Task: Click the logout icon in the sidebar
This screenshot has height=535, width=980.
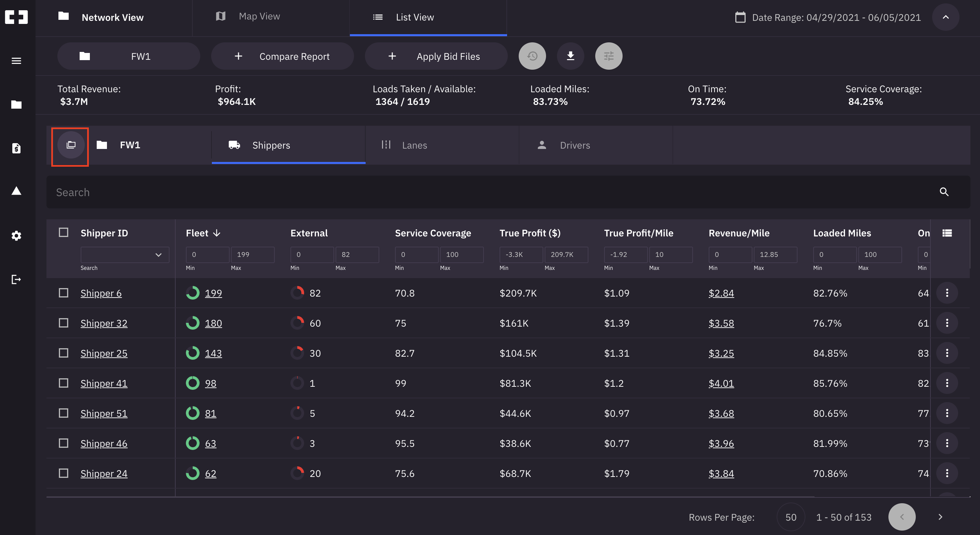Action: [16, 279]
